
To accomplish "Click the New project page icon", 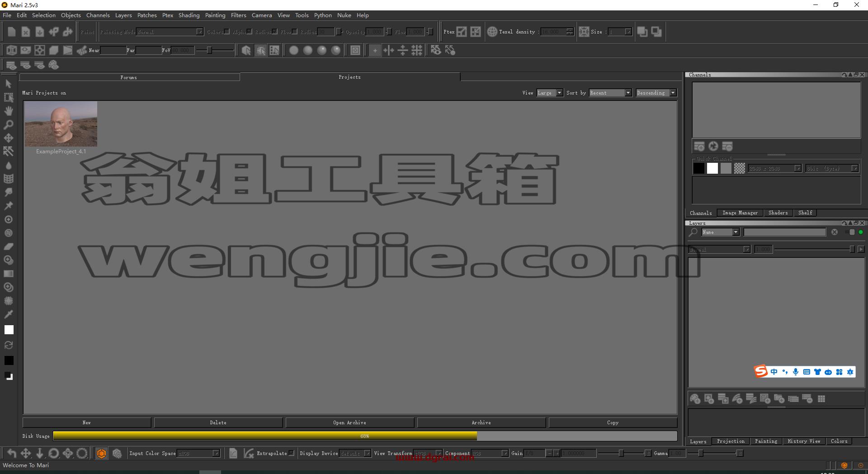I will click(x=12, y=32).
